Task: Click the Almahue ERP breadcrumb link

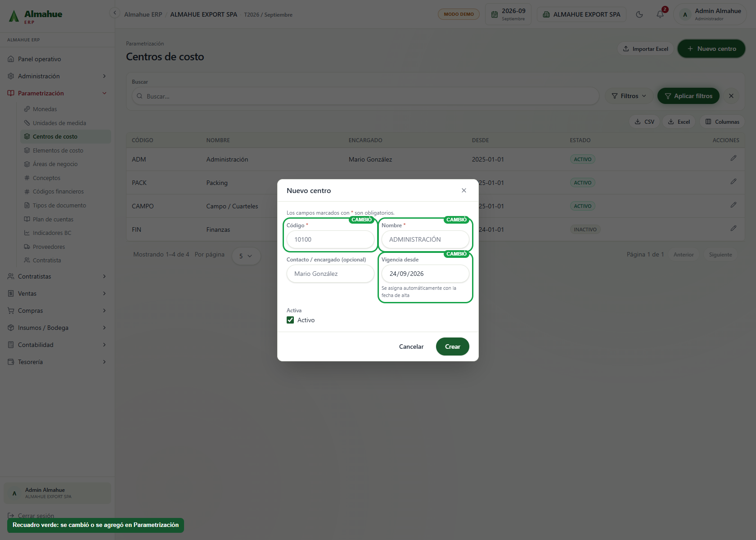Action: click(x=143, y=14)
